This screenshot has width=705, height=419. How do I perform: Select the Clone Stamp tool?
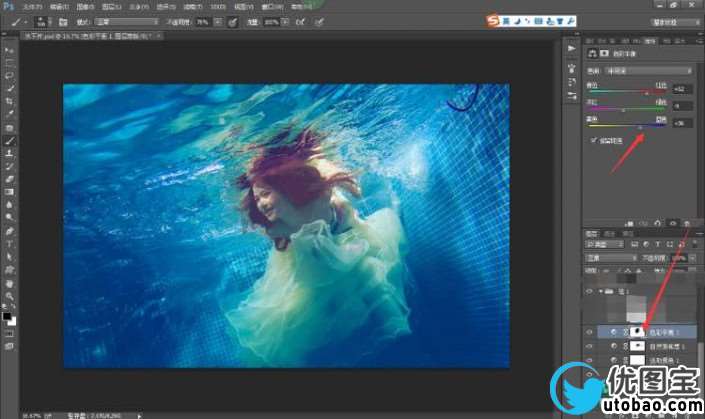(9, 153)
